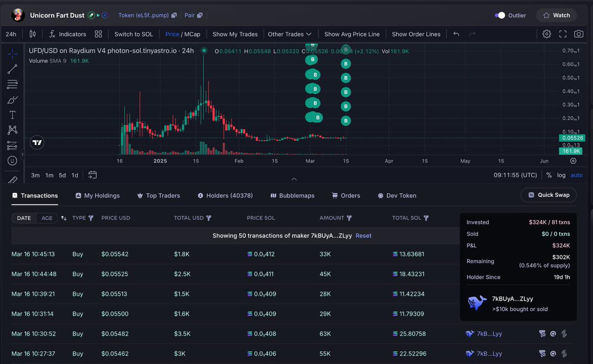Select the trend line drawing tool

(12, 69)
